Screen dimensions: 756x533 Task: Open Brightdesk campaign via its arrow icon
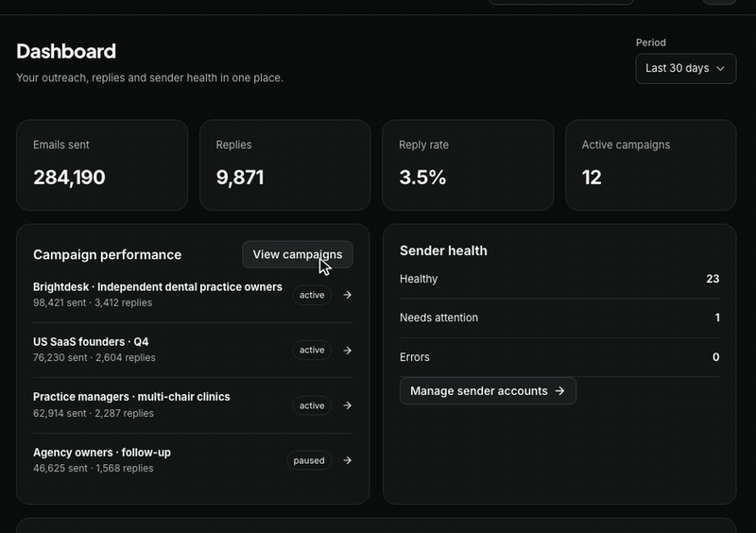click(347, 295)
